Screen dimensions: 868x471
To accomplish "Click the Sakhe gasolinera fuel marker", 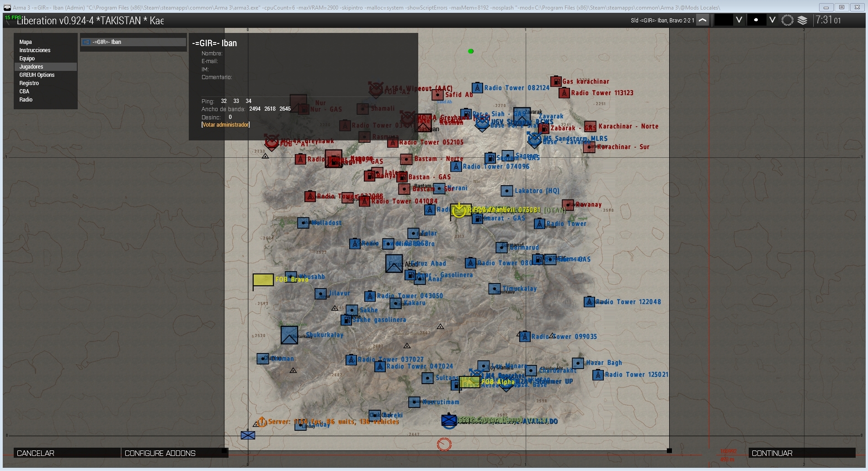I will (x=346, y=320).
